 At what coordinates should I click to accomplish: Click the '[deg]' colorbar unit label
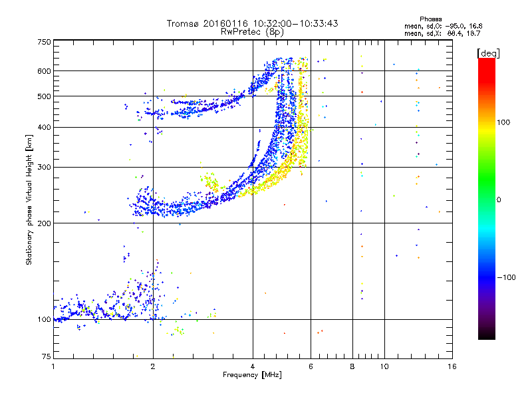488,54
